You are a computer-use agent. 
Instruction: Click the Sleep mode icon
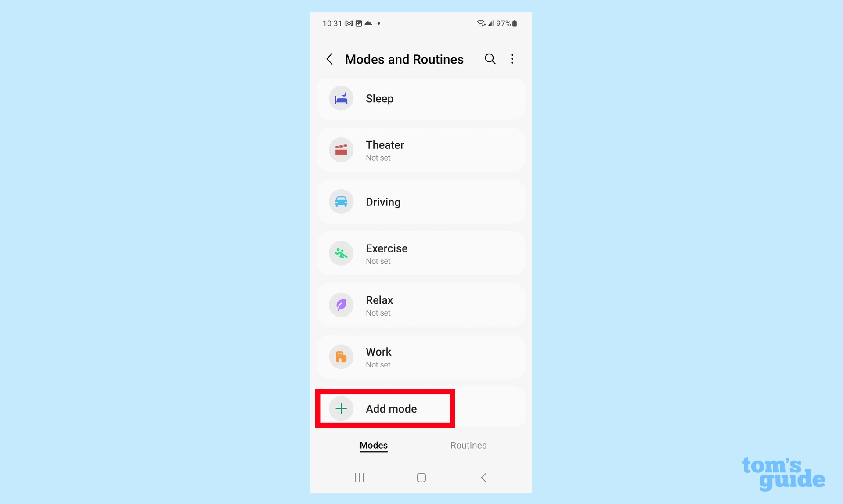point(340,98)
